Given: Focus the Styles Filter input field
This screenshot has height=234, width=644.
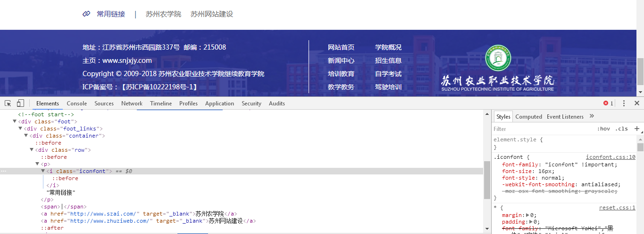Looking at the screenshot, I should point(543,129).
